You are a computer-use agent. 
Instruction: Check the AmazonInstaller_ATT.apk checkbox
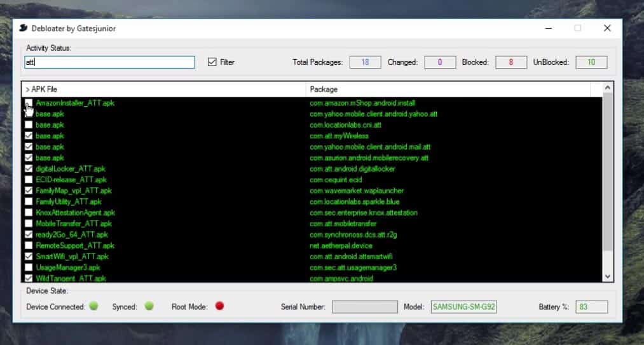coord(29,103)
